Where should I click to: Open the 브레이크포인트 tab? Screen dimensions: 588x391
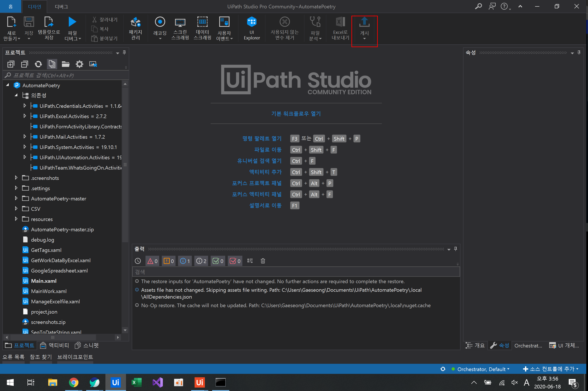click(x=75, y=357)
